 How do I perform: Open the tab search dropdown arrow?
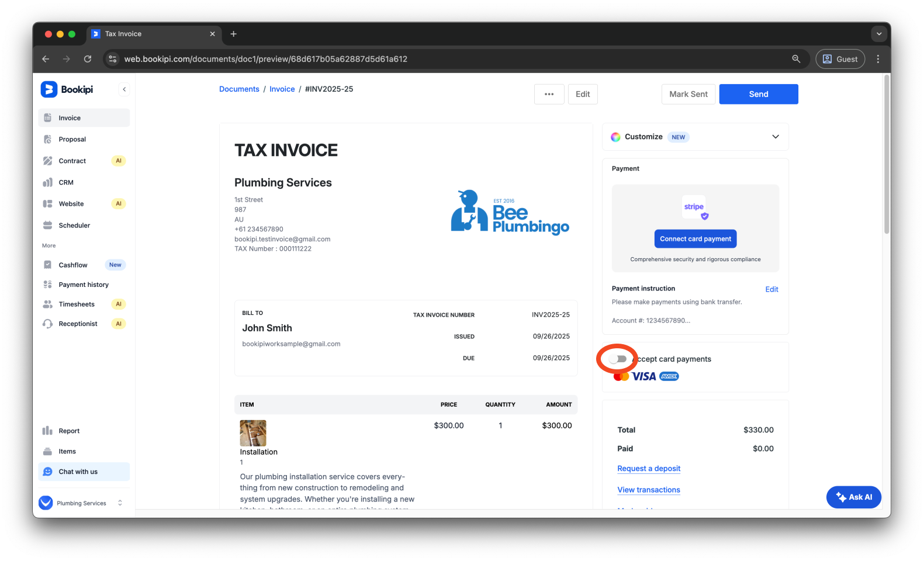tap(879, 34)
